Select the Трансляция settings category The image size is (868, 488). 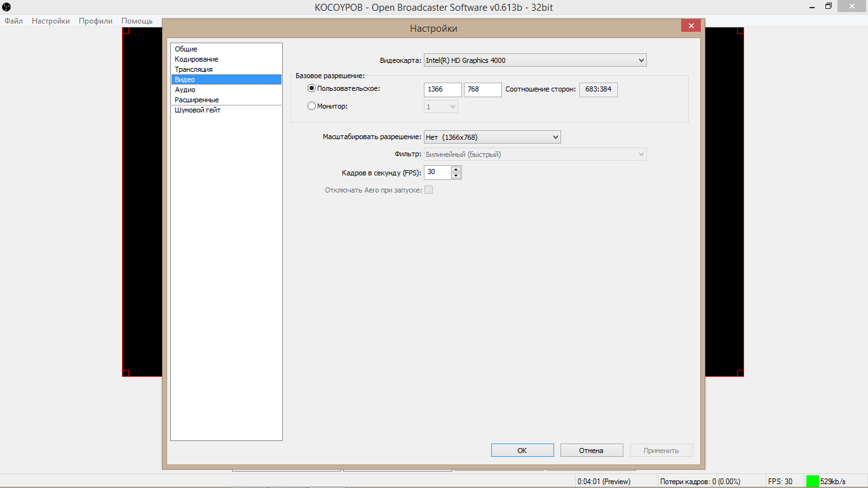[x=226, y=69]
